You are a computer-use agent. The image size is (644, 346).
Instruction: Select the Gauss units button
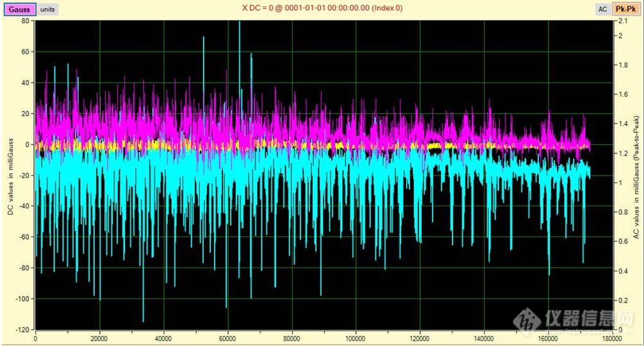[x=19, y=10]
